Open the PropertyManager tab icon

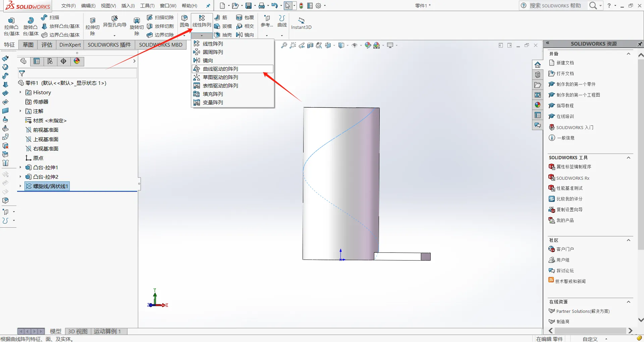37,61
